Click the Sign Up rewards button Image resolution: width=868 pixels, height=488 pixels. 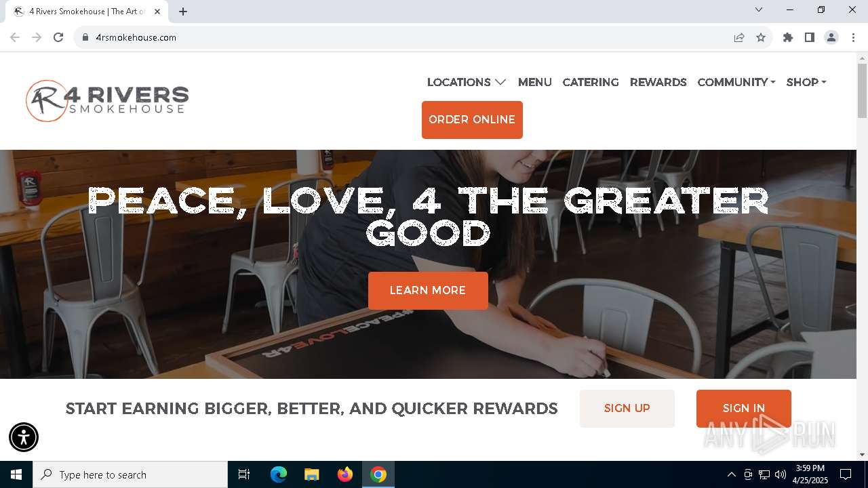coord(627,409)
